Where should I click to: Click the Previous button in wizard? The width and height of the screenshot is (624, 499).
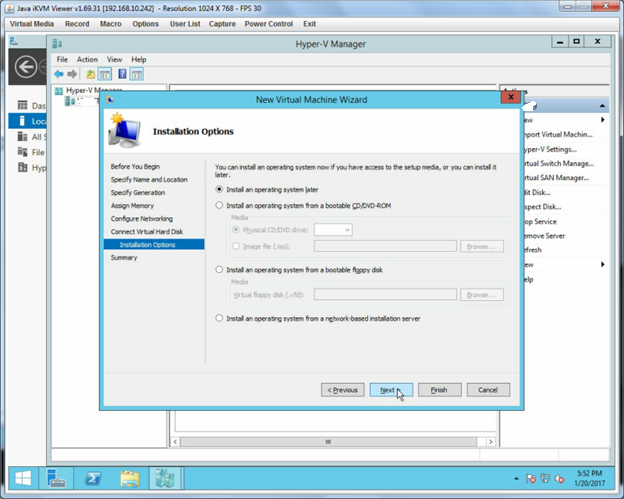[343, 390]
